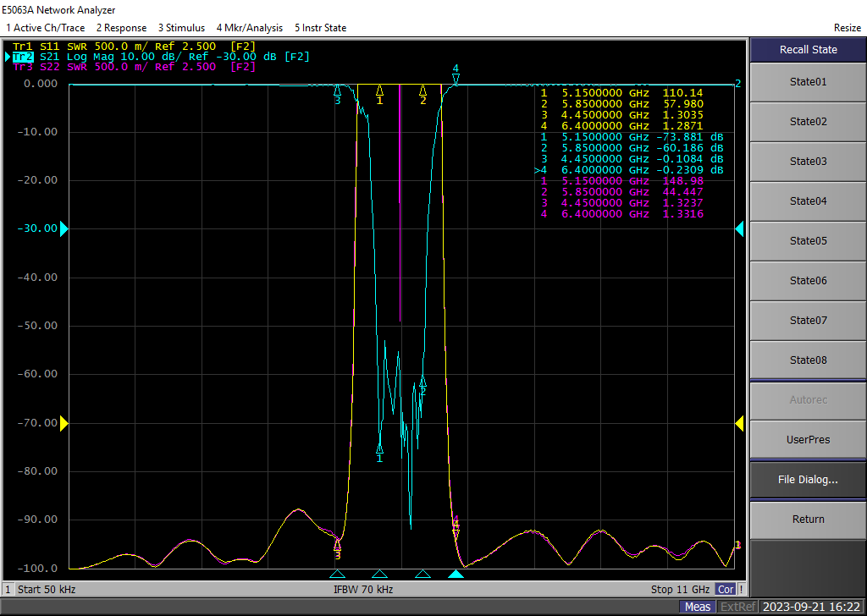This screenshot has width=867, height=616.
Task: Expand the 2 Response menu
Action: coord(120,28)
